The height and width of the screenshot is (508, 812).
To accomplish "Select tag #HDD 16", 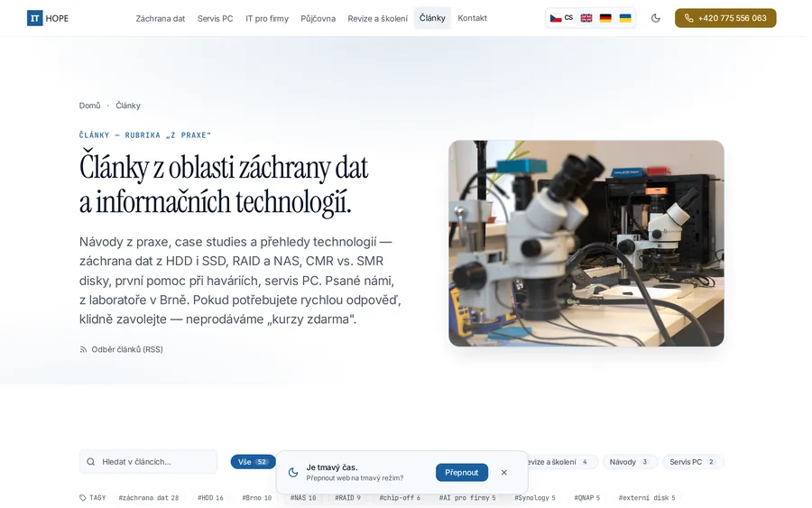I will pyautogui.click(x=210, y=498).
